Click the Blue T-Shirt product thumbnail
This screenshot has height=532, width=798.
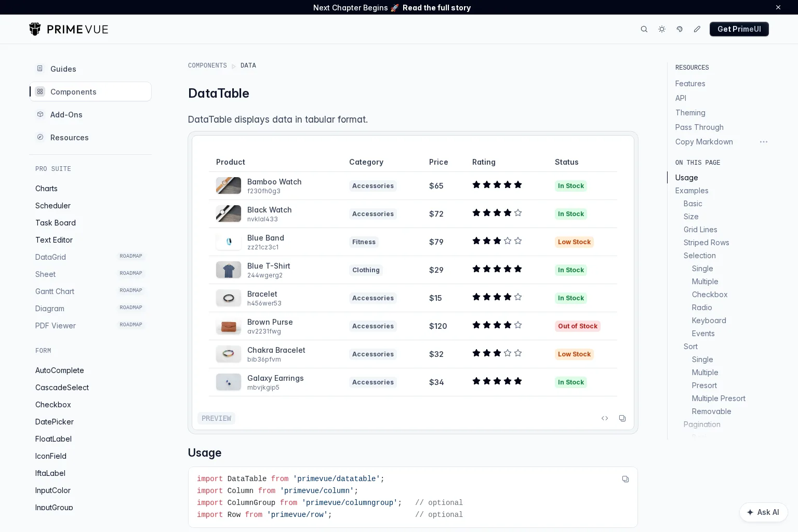coord(229,270)
